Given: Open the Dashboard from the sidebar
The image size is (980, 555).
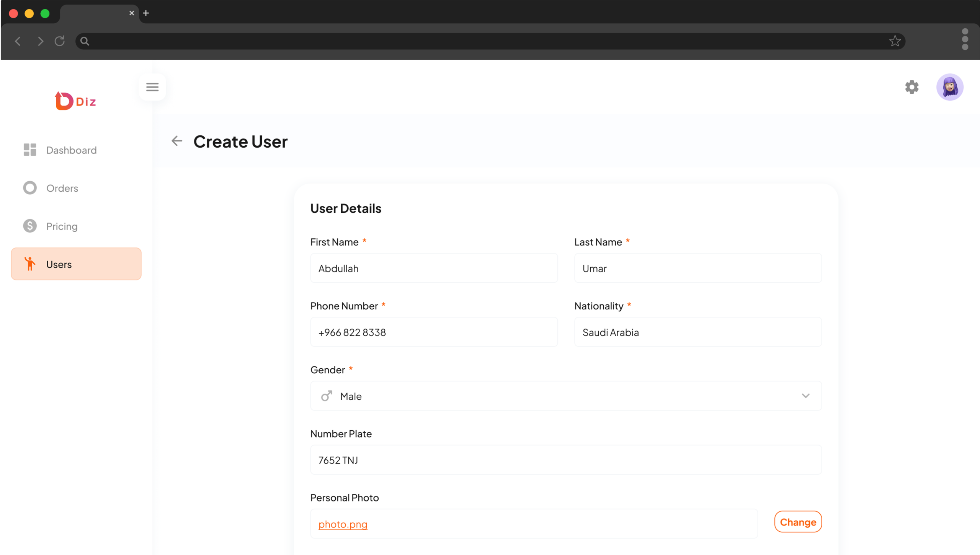Looking at the screenshot, I should click(71, 150).
